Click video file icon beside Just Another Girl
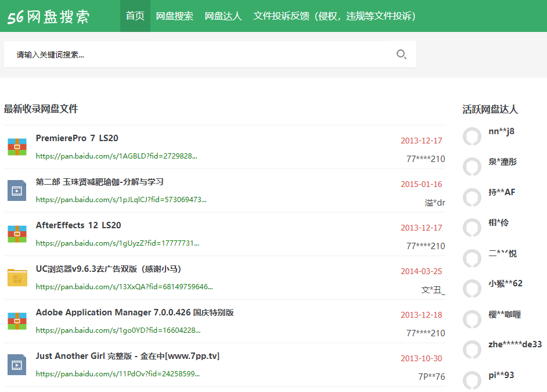547x392 pixels. pos(17,365)
